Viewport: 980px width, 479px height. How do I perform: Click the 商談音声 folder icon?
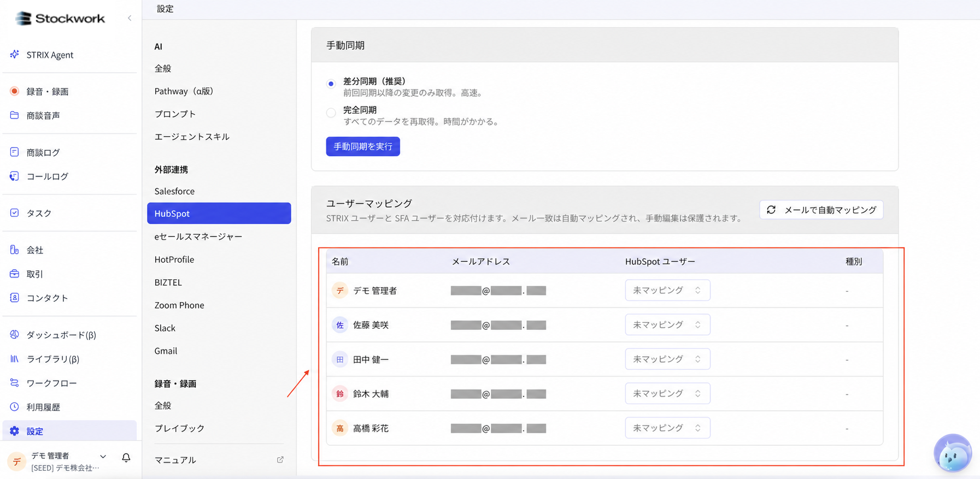click(x=15, y=115)
